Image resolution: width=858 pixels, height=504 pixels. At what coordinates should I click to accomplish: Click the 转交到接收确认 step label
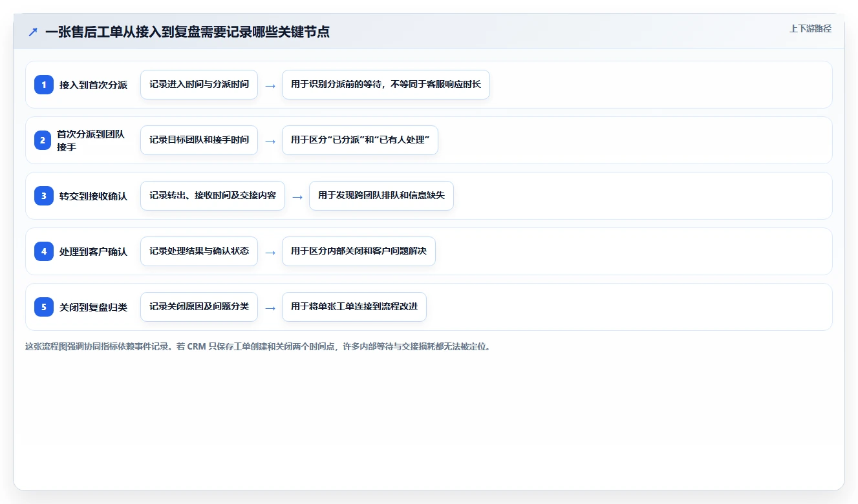pos(93,196)
